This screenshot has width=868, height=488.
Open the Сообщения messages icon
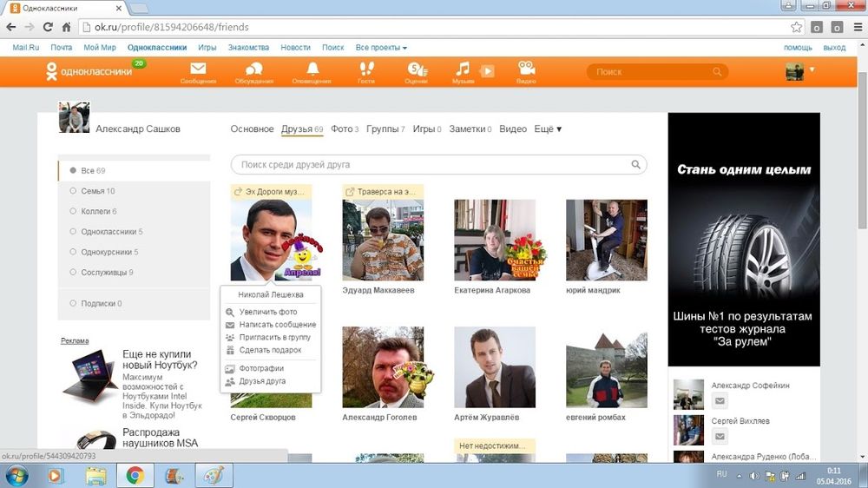(198, 70)
